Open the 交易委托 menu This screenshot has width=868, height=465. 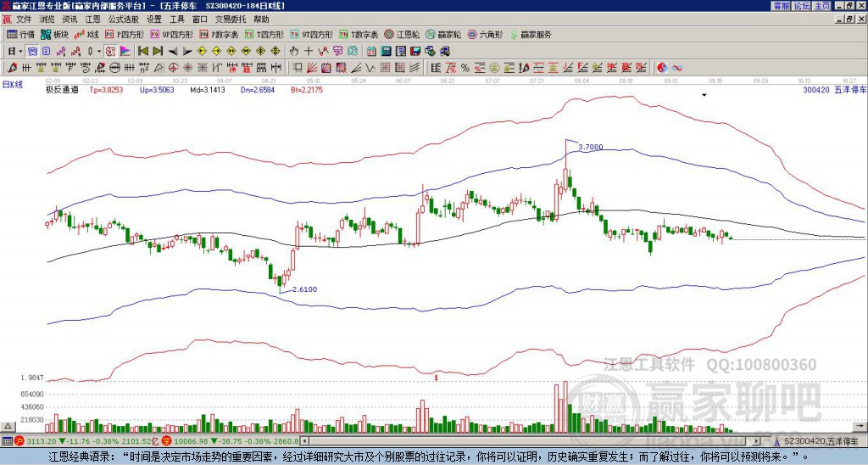click(231, 20)
